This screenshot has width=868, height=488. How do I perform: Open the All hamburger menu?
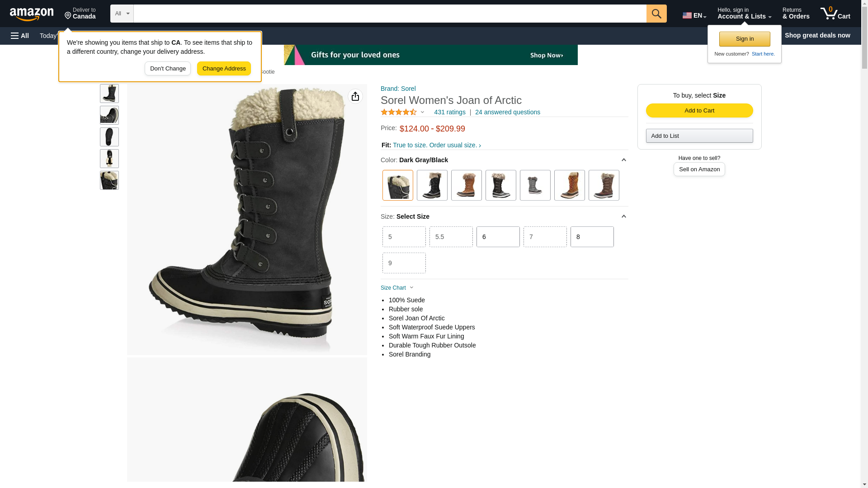(x=20, y=36)
